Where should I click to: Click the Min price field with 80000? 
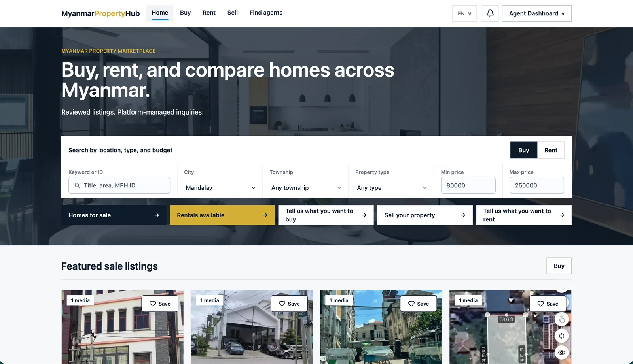click(x=468, y=185)
